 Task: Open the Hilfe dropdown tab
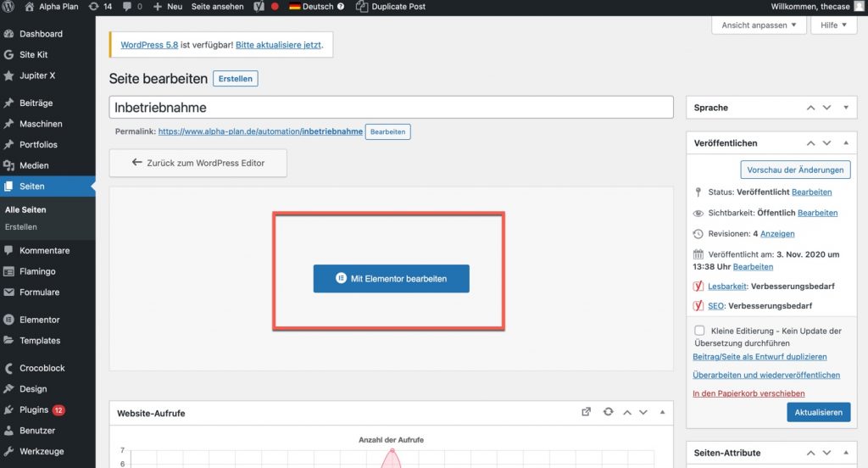[834, 25]
